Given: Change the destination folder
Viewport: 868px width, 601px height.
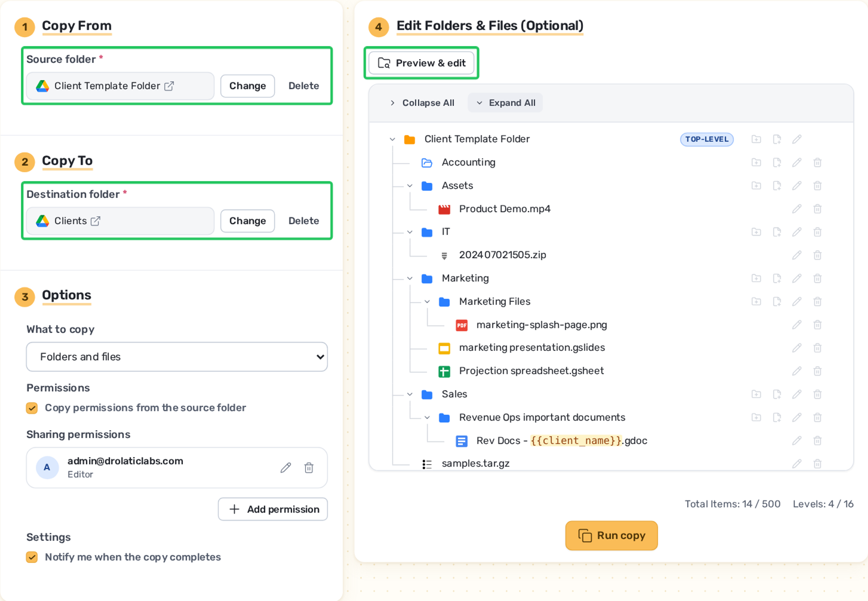Looking at the screenshot, I should tap(248, 221).
